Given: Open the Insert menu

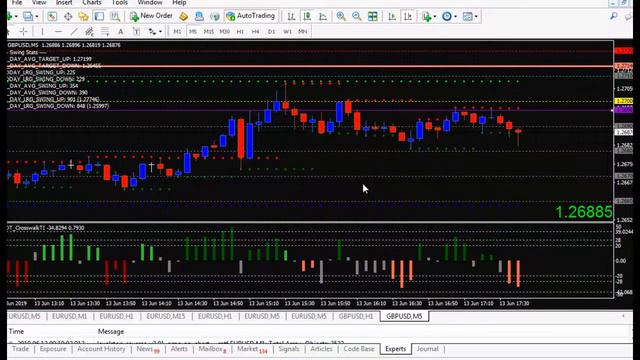Looking at the screenshot, I should pos(64,2).
